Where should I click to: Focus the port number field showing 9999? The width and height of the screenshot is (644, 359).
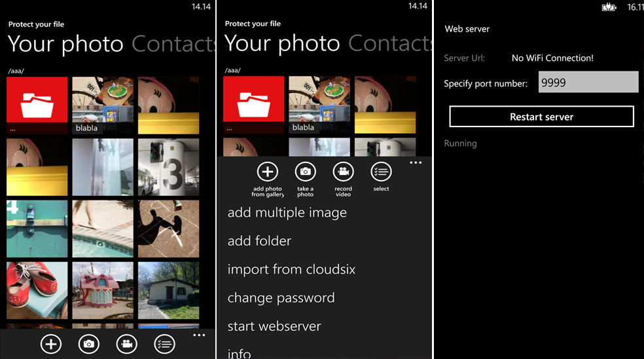[x=588, y=82]
